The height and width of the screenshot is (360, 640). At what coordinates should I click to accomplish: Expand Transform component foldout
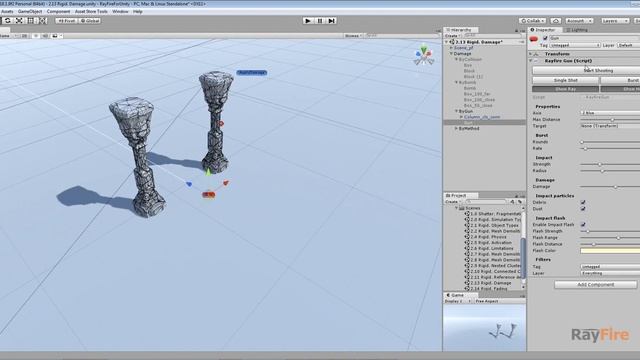tap(531, 54)
